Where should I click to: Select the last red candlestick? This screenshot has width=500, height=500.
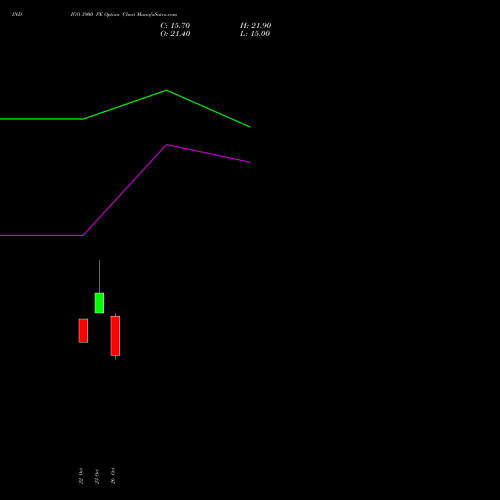(x=115, y=336)
